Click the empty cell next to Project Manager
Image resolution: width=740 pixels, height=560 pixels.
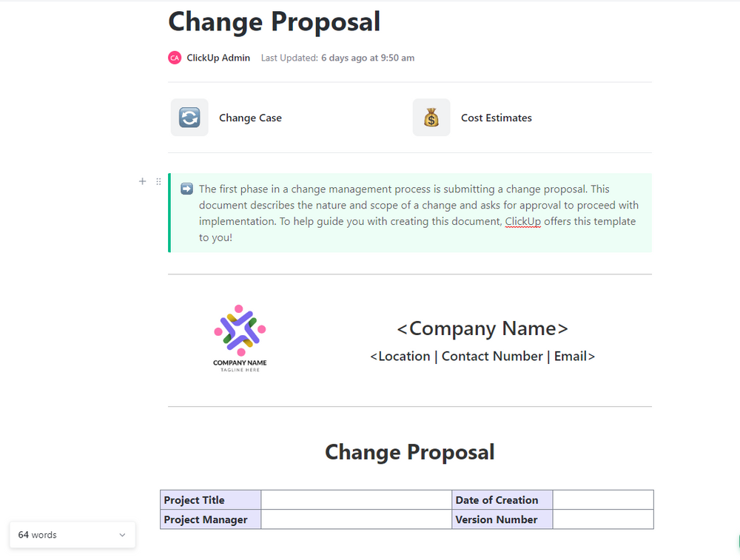pyautogui.click(x=357, y=519)
